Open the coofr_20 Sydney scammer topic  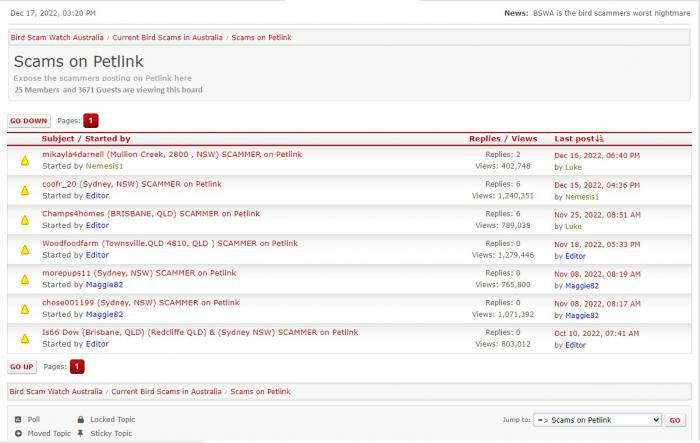132,184
